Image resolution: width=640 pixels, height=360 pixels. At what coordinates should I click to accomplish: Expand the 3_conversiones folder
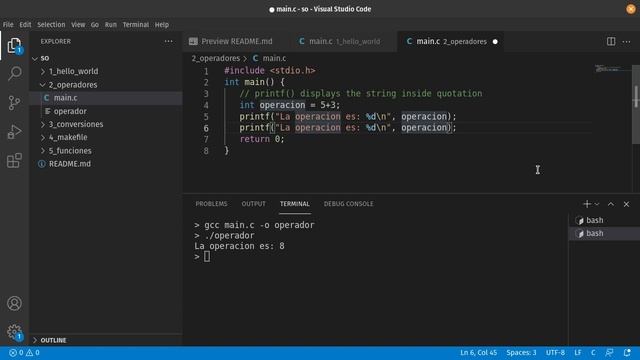tap(43, 124)
